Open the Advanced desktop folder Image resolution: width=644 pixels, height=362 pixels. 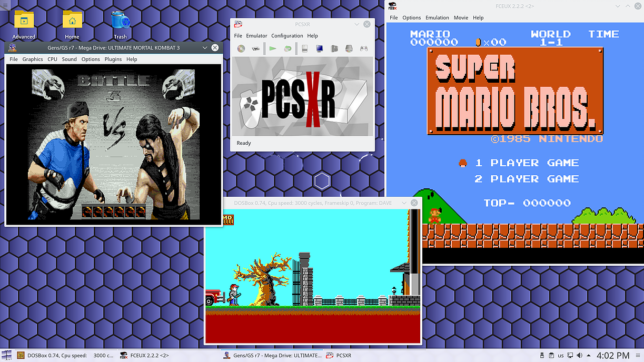pyautogui.click(x=24, y=24)
